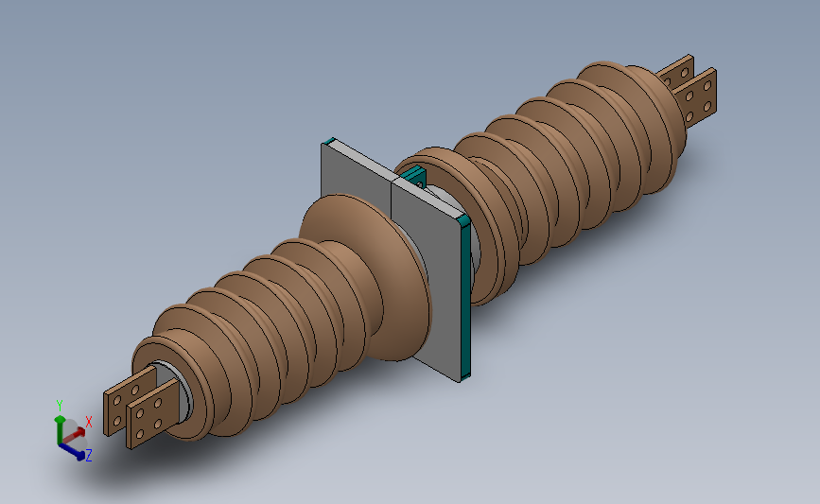Select the teal side edge of the plate
820x504 pixels.
(x=465, y=296)
